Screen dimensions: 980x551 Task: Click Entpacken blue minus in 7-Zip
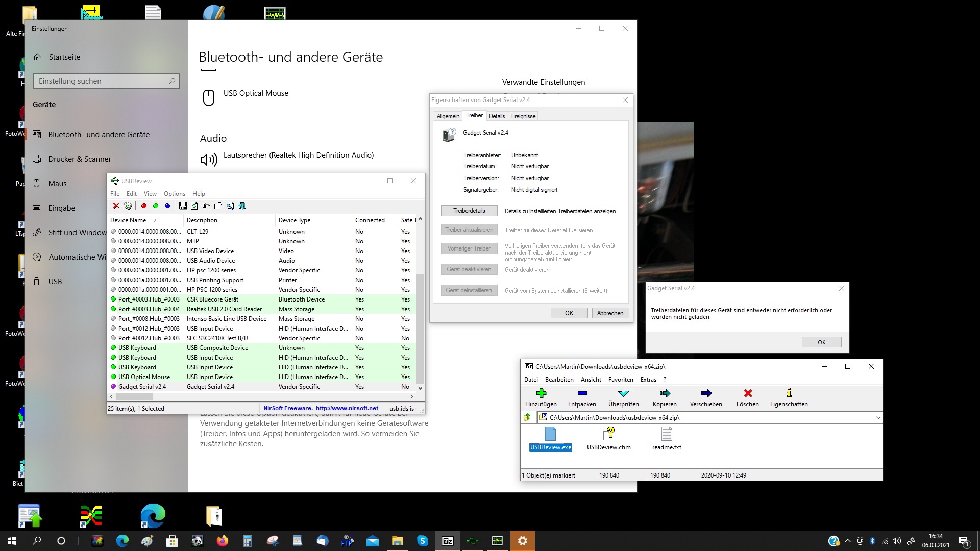[582, 397]
